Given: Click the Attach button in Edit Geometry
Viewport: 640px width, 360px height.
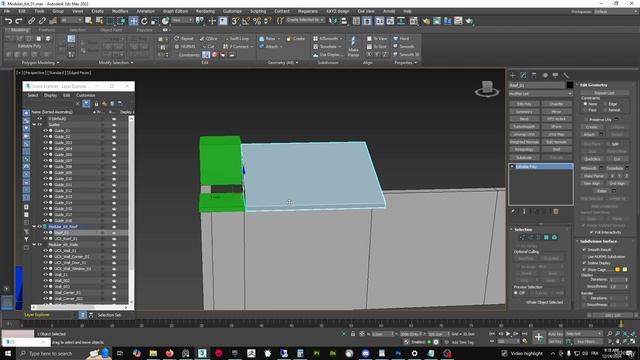Looking at the screenshot, I should coord(589,135).
